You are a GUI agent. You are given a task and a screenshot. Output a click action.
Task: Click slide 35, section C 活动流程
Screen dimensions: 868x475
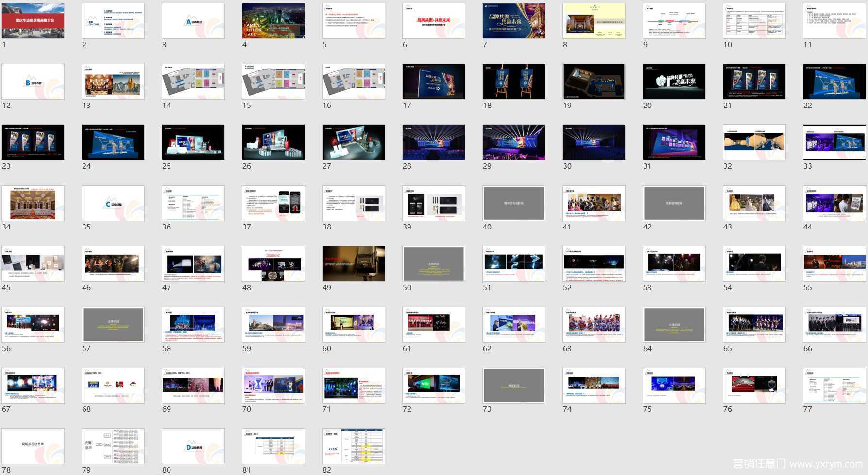coord(113,203)
